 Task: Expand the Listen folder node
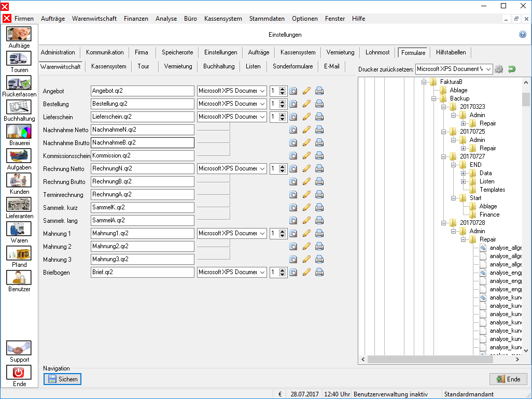point(463,182)
